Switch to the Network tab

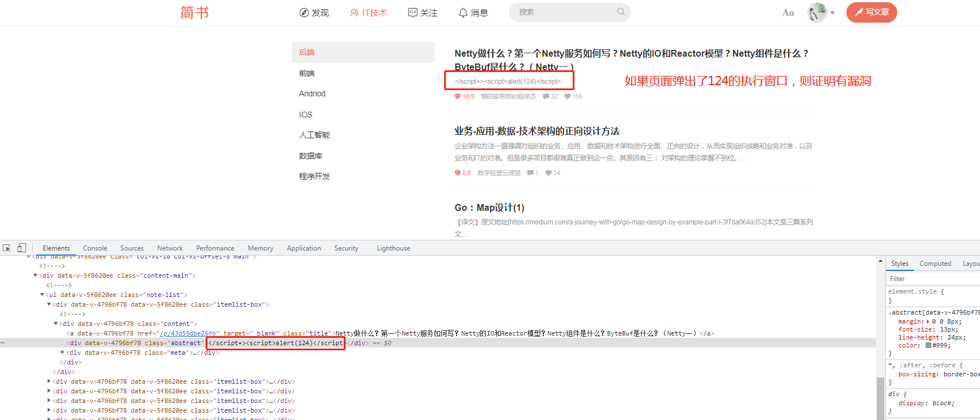(170, 248)
